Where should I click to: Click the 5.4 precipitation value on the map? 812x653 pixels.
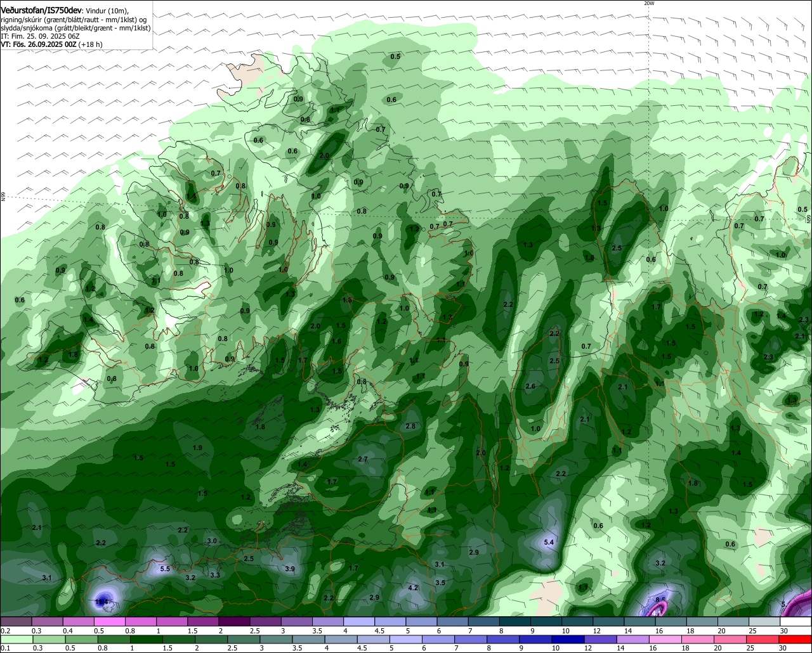(549, 542)
